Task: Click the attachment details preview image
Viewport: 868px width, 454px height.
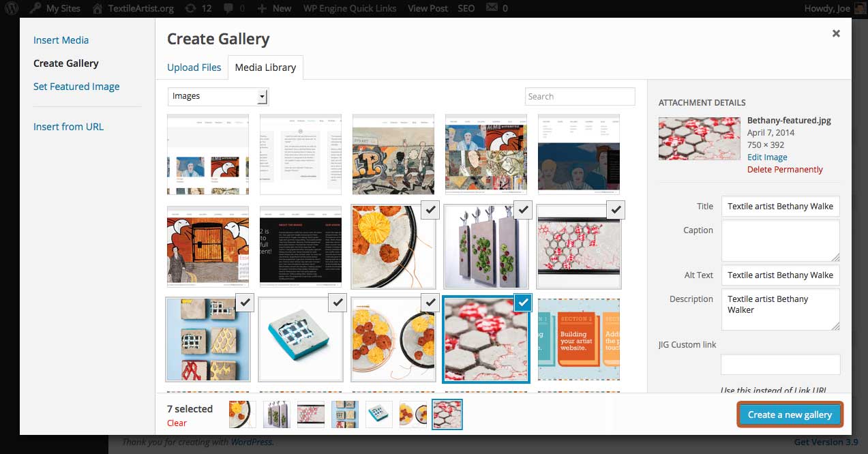Action: pos(700,138)
